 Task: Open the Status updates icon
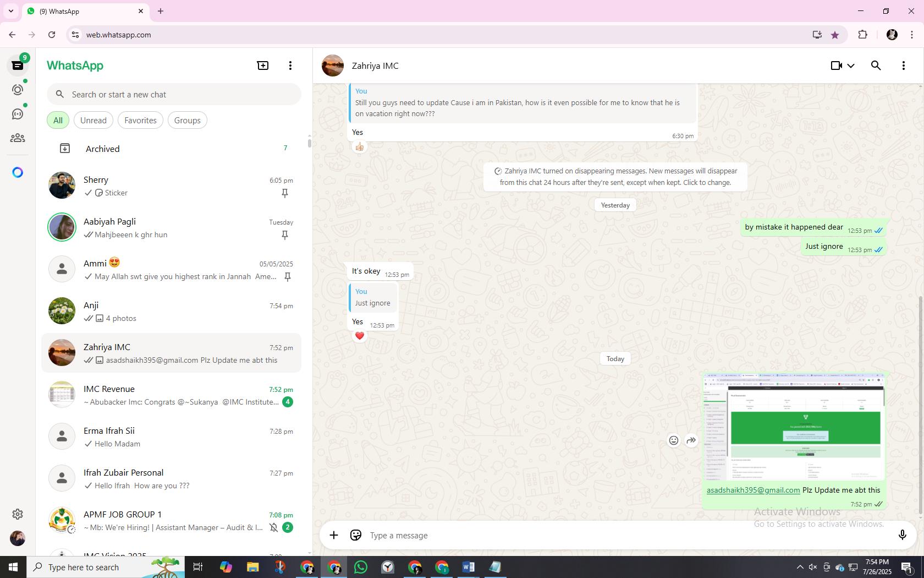click(x=18, y=90)
